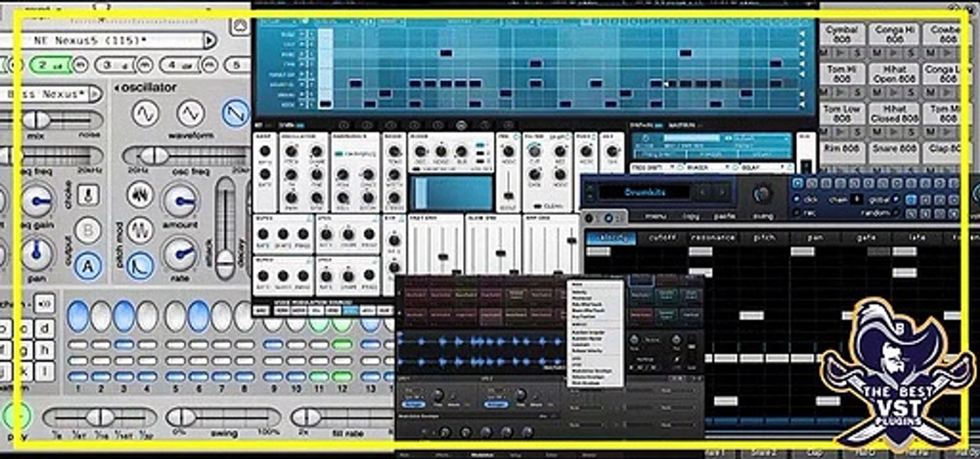980x459 pixels.
Task: Go to the next Drumkits preset
Action: (722, 191)
